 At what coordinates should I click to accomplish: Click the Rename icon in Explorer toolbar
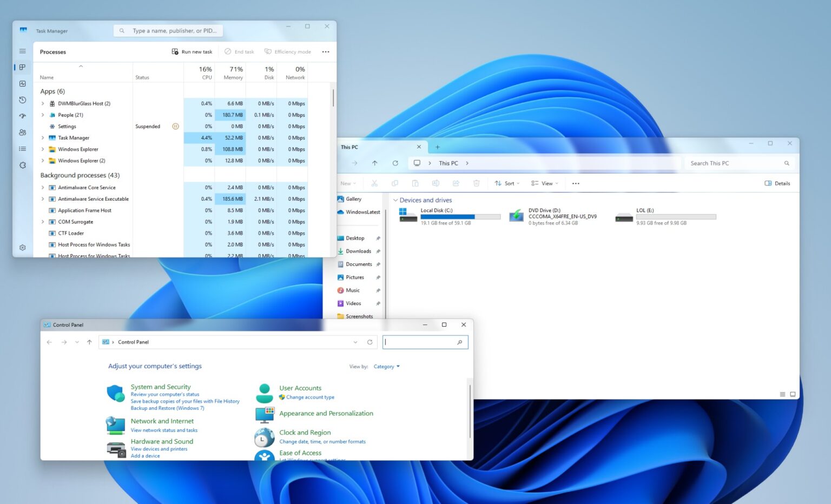point(436,183)
